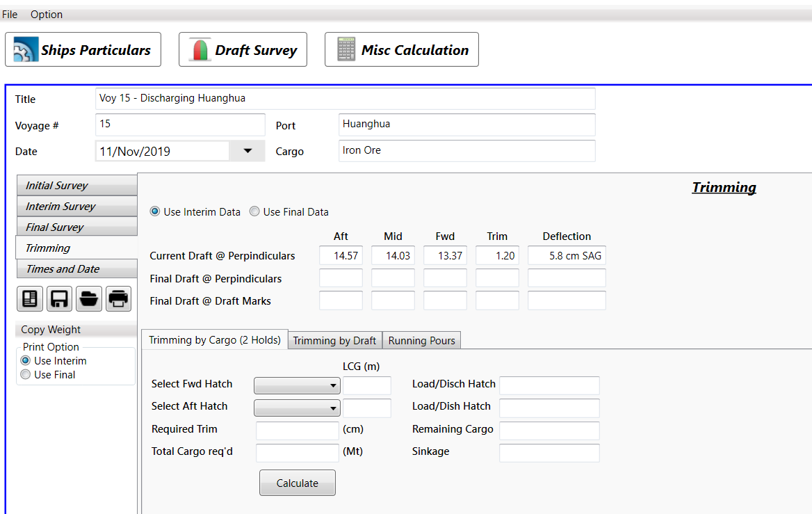This screenshot has height=514, width=812.
Task: Click the new report document icon
Action: pos(30,299)
